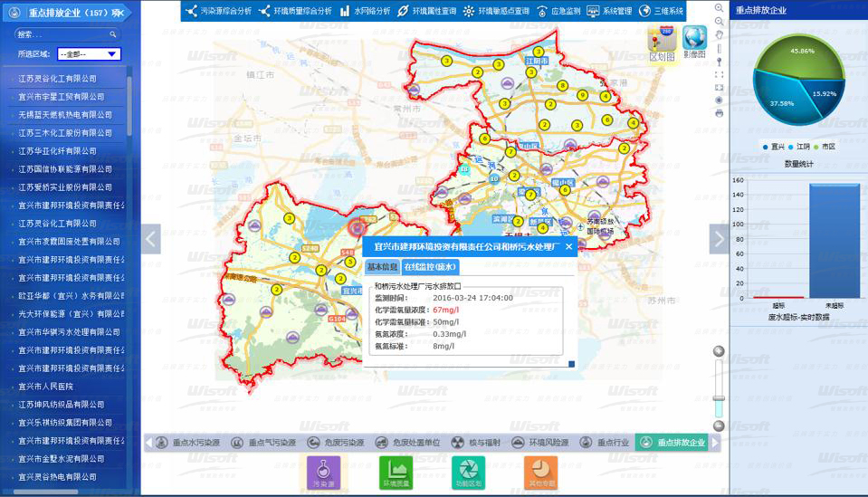
Task: Switch basemap to 影像图 satellite view
Action: [695, 42]
